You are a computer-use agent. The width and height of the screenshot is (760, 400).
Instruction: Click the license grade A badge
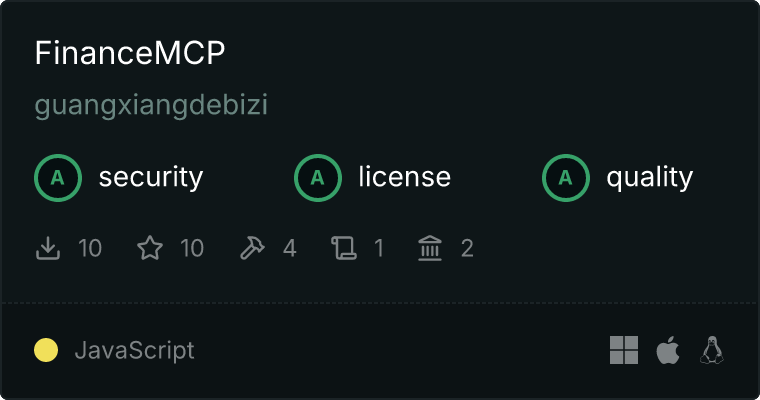(318, 178)
